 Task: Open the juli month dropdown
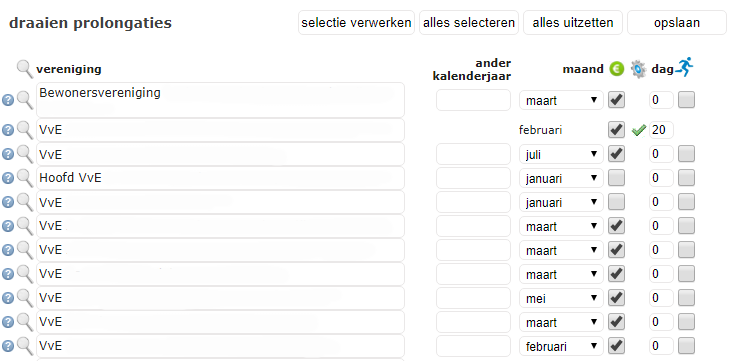point(561,154)
